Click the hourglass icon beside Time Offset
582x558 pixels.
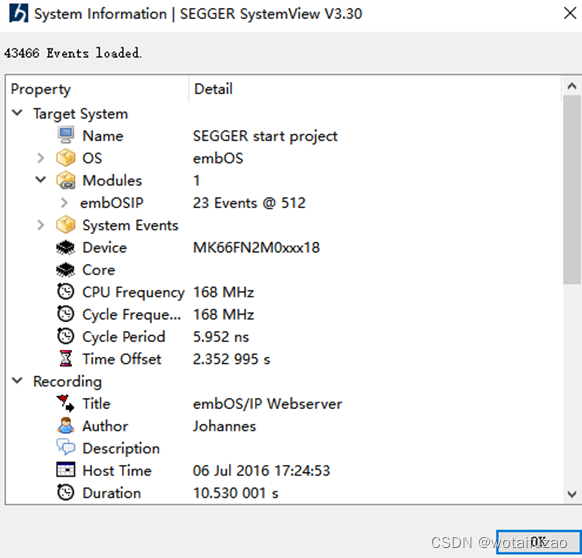tap(66, 359)
